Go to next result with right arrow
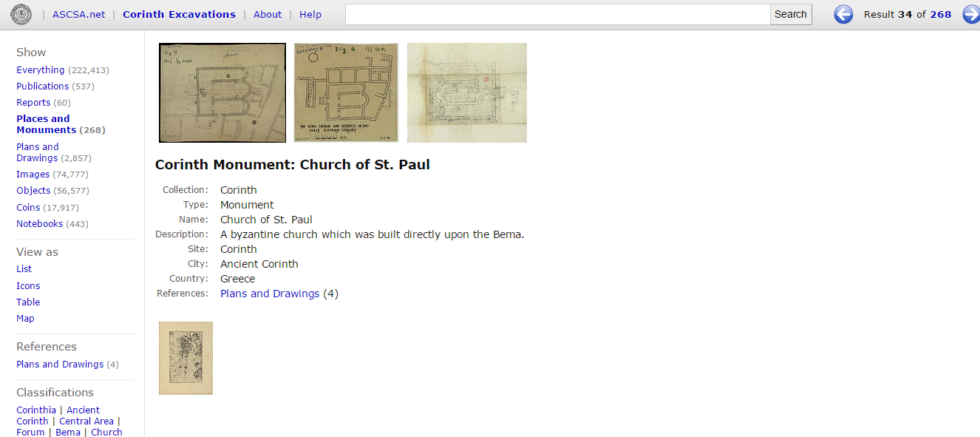This screenshot has height=437, width=980. coord(970,14)
